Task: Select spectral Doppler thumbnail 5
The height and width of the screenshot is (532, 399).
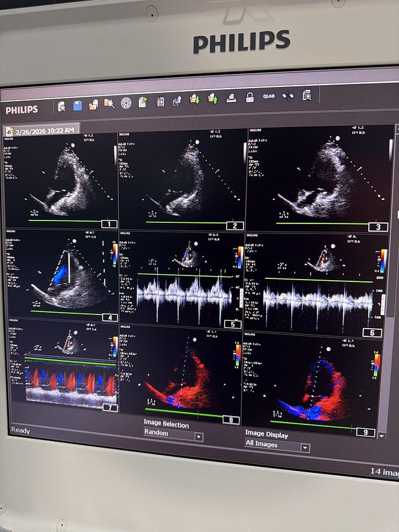Action: pyautogui.click(x=181, y=280)
